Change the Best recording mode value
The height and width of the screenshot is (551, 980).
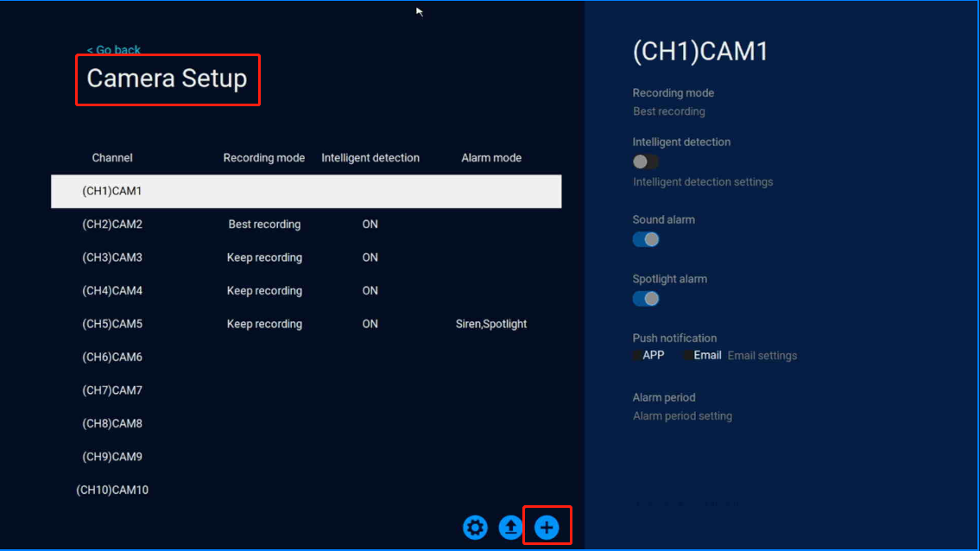pos(668,111)
